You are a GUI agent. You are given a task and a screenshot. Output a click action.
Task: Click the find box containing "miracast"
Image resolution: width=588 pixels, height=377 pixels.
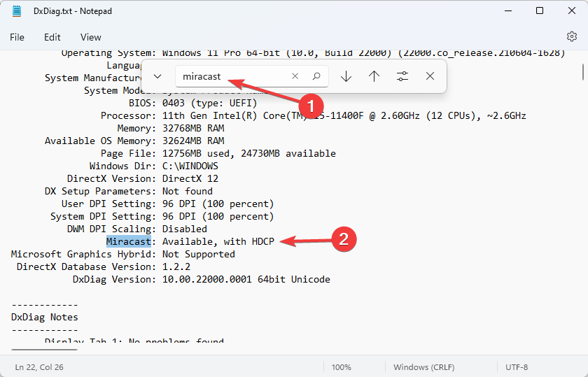tap(231, 76)
